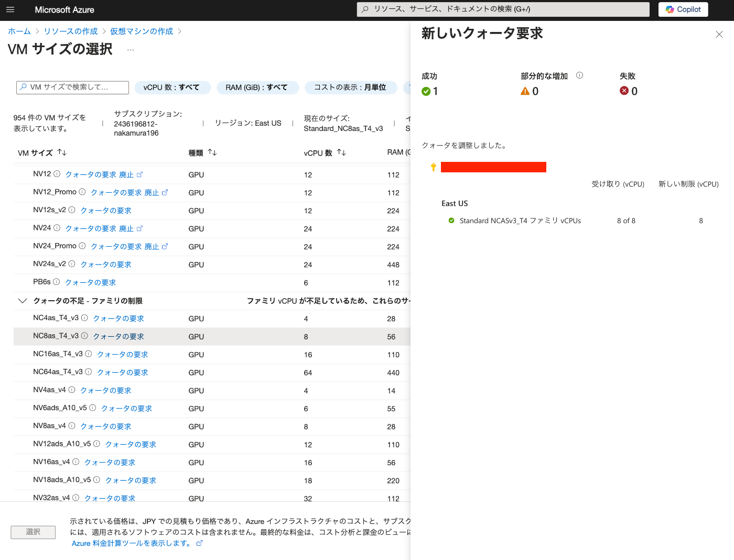The image size is (734, 560).
Task: Show info icon for NV24s_v2
Action: click(x=72, y=263)
